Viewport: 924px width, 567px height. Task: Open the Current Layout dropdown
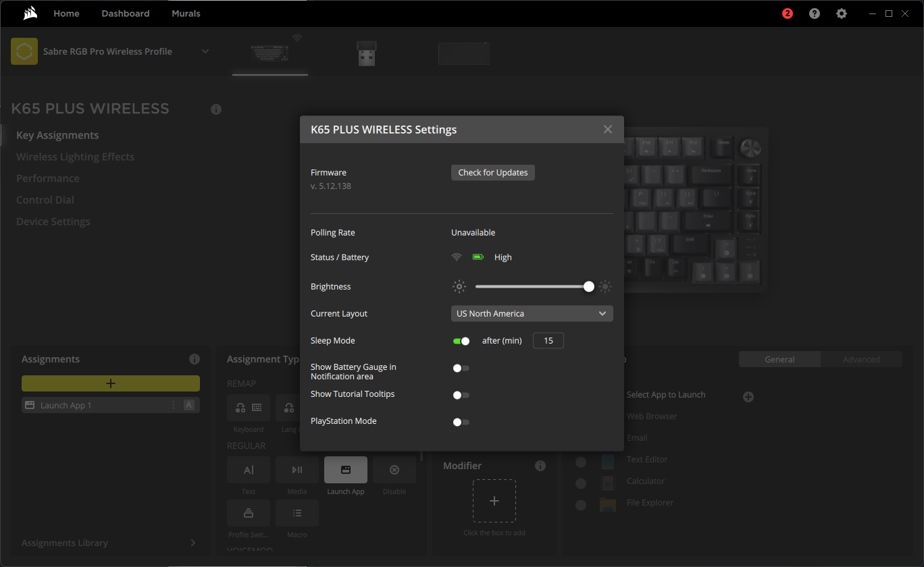pos(532,314)
